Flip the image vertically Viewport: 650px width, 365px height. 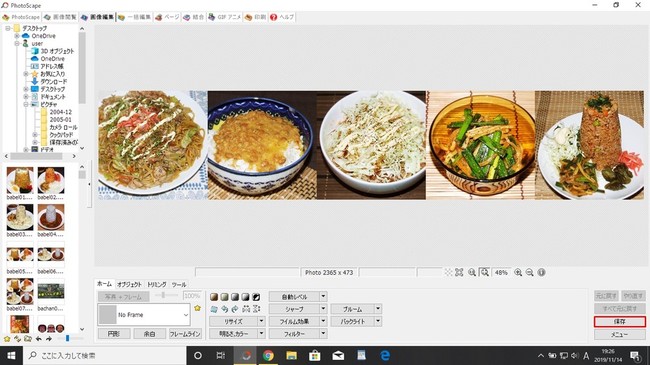pyautogui.click(x=256, y=309)
